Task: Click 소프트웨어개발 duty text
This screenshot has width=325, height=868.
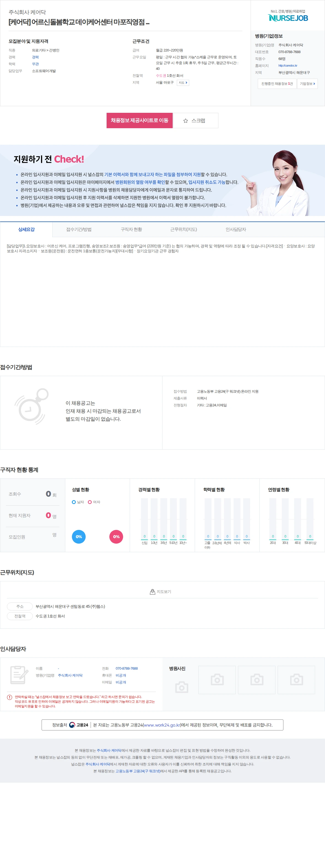Action: (x=44, y=71)
